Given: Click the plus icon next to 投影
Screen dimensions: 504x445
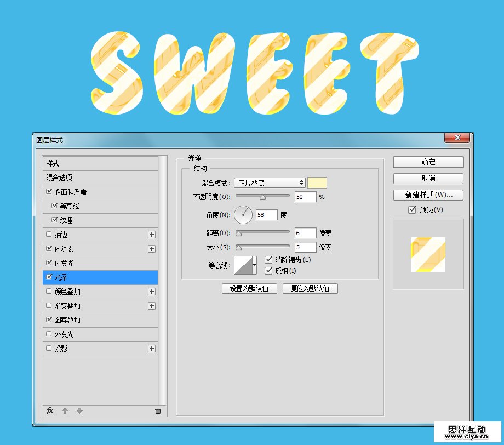Looking at the screenshot, I should (x=152, y=349).
